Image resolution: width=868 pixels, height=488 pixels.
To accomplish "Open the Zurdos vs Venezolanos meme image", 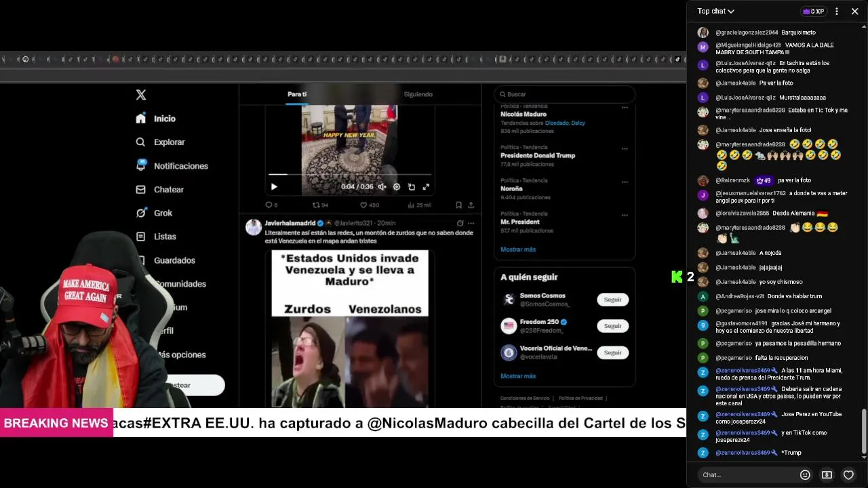I will tap(350, 328).
